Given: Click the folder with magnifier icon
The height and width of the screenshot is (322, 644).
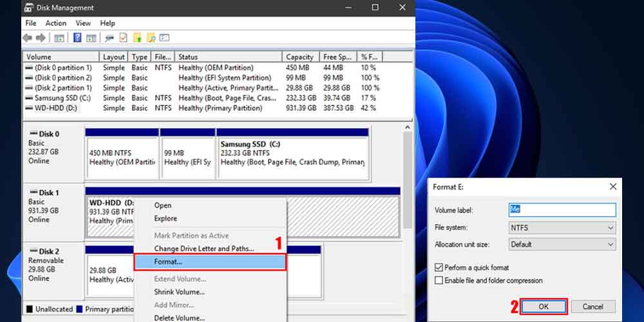Looking at the screenshot, I should click(151, 38).
